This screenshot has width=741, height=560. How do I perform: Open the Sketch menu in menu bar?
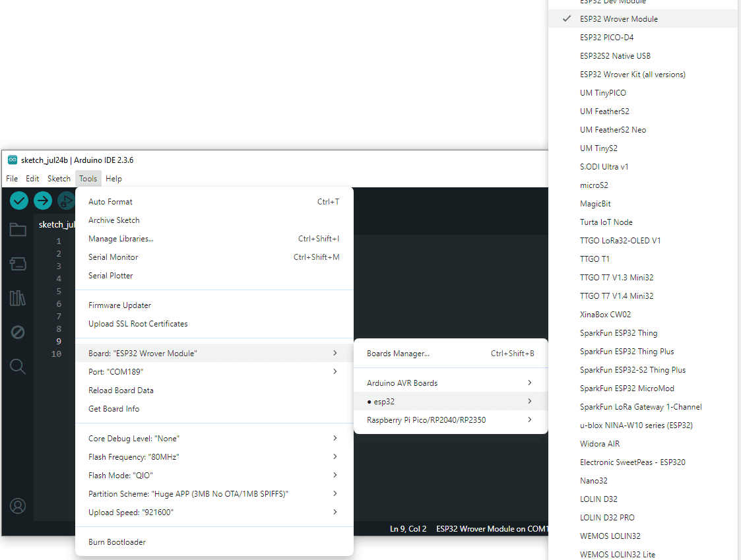point(59,179)
